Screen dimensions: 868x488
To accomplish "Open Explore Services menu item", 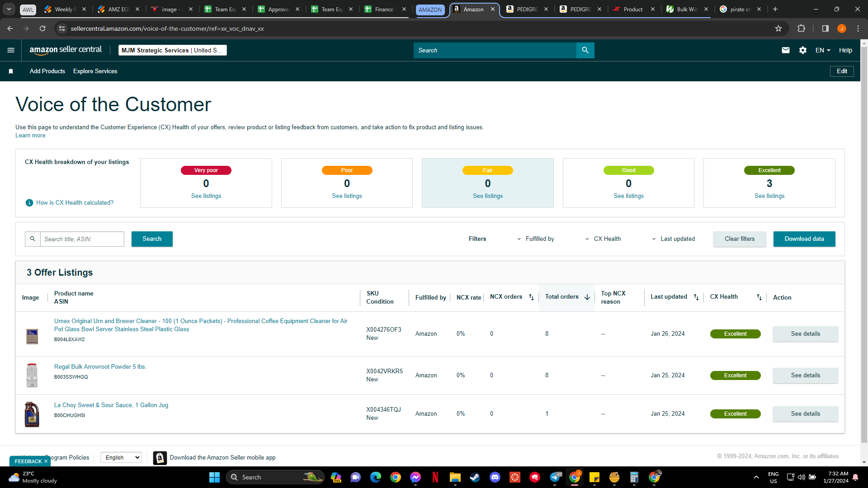I will [x=95, y=71].
